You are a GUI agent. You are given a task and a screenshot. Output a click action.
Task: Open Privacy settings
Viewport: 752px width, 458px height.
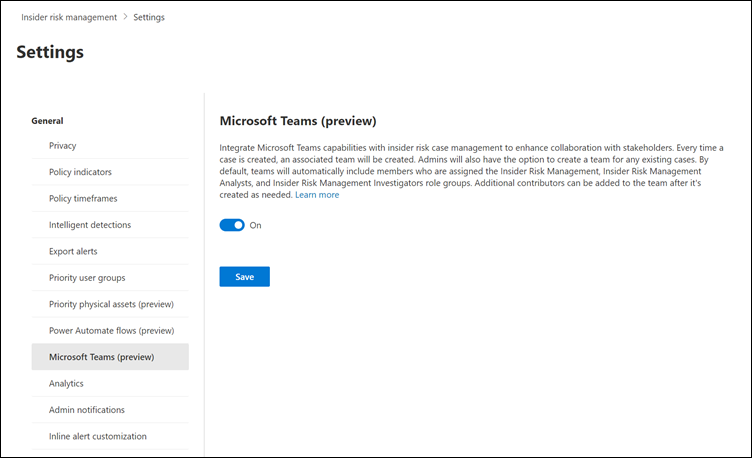point(110,145)
